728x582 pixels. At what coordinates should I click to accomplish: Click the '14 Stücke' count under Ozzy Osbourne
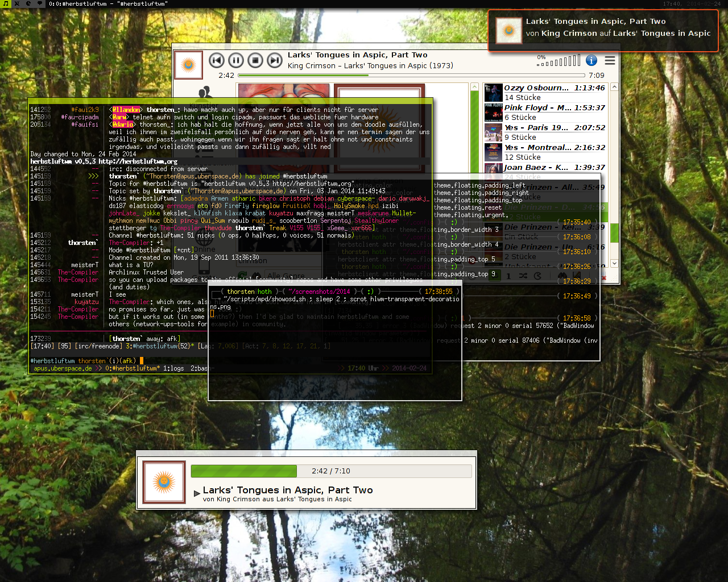click(x=523, y=98)
